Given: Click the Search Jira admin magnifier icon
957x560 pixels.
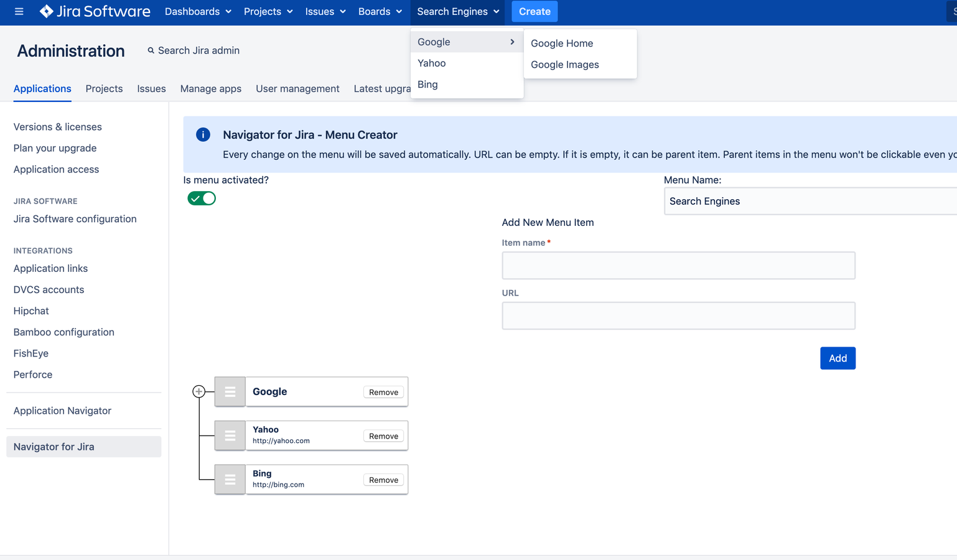Looking at the screenshot, I should [151, 50].
